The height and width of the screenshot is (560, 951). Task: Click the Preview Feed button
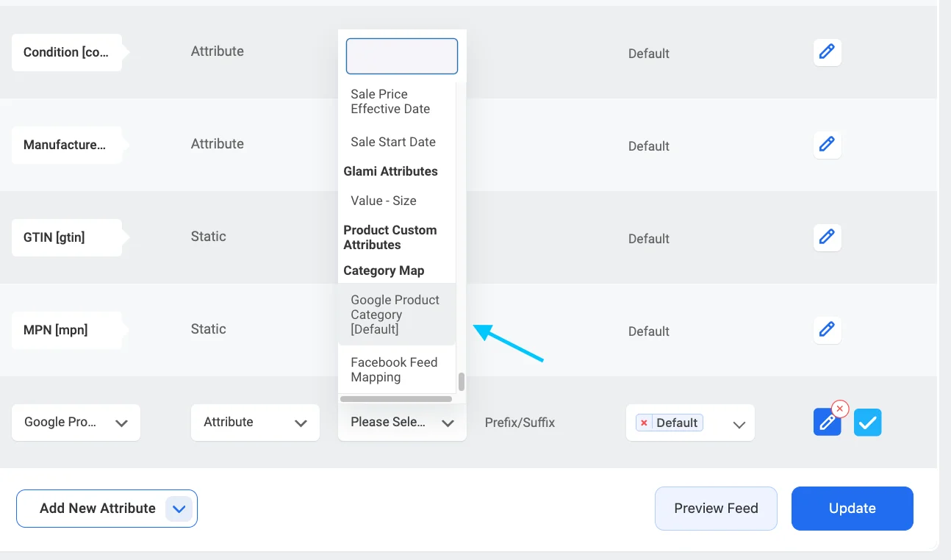(716, 509)
